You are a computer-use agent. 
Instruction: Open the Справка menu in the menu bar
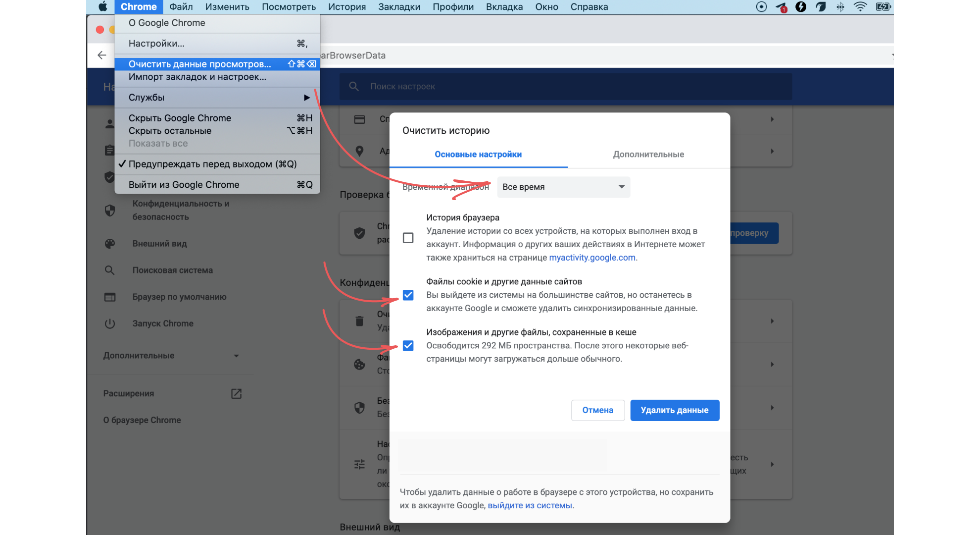click(x=589, y=7)
